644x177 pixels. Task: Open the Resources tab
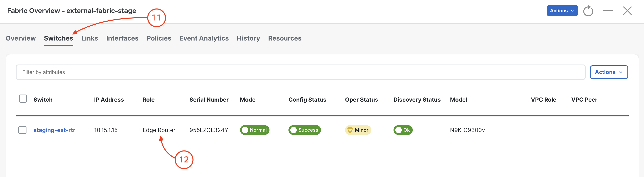[x=285, y=38]
